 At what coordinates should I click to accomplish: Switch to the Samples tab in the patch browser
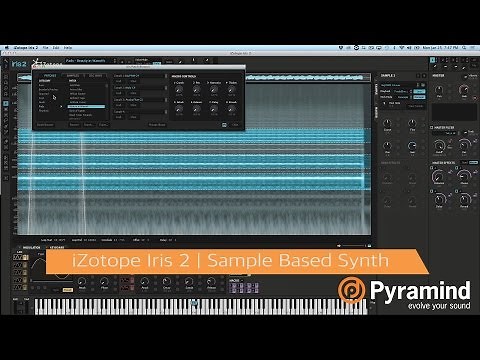73,76
